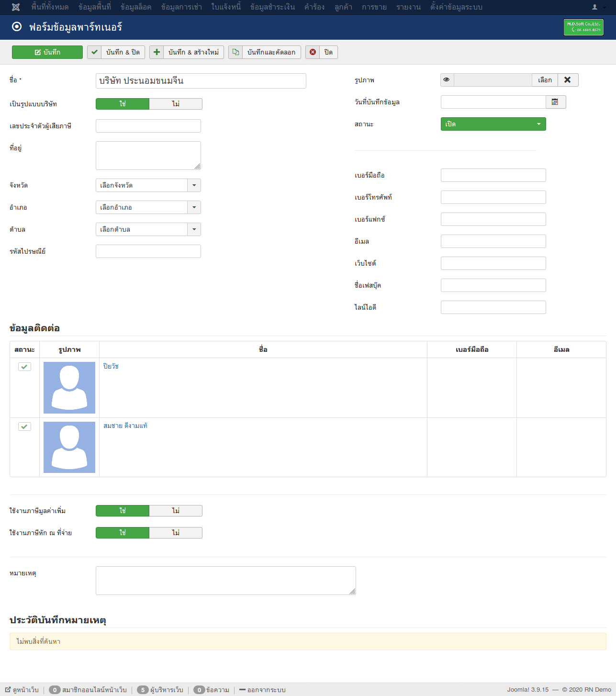Screen dimensions: 616x696
Task: Focus the เบอร์โทรศัพท์ phone field
Action: click(493, 197)
